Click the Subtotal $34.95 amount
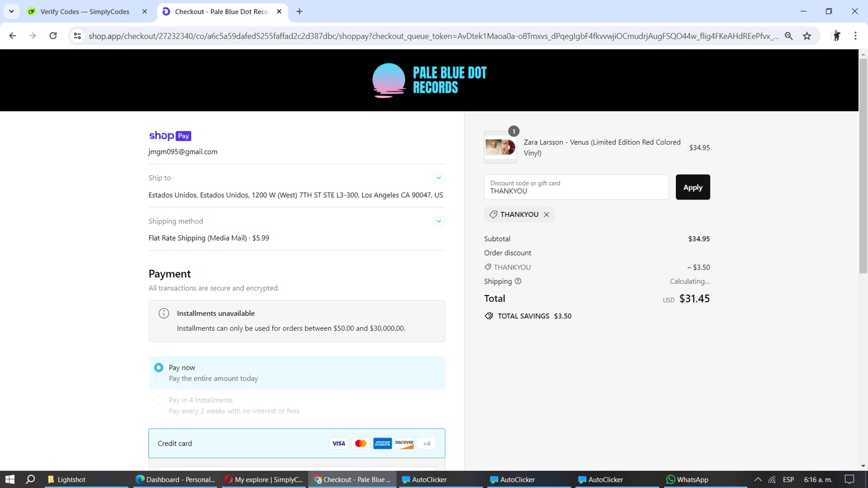The image size is (868, 488). click(x=699, y=239)
